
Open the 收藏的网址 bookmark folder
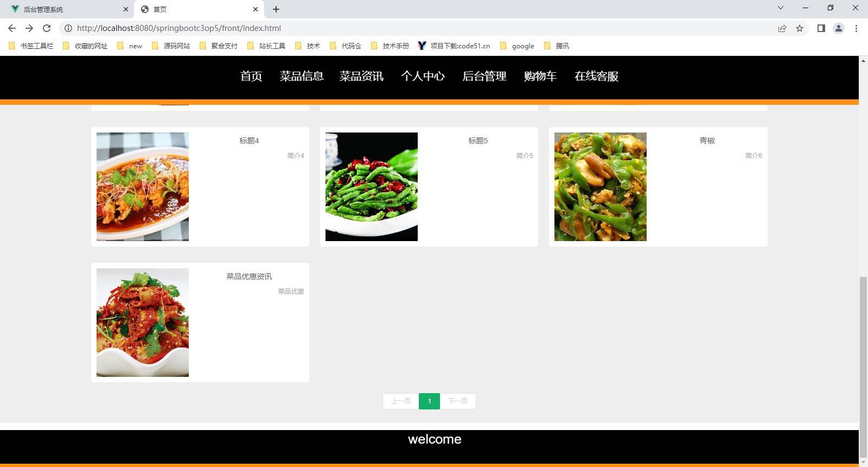coord(85,46)
